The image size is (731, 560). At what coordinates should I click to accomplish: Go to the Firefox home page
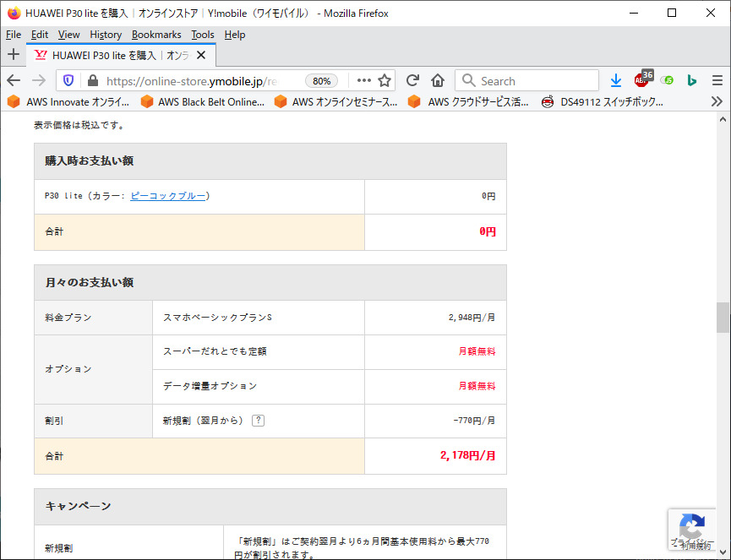pyautogui.click(x=438, y=80)
